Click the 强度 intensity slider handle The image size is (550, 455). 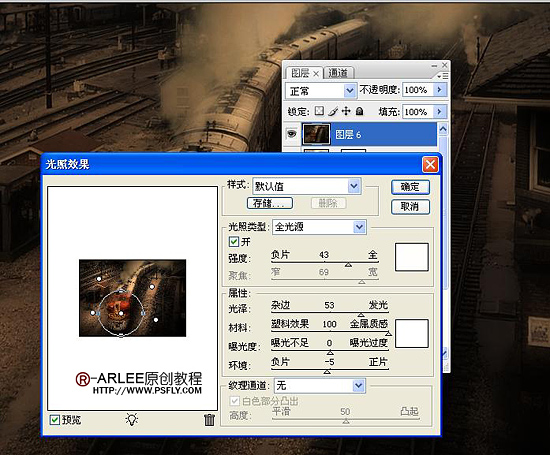(348, 265)
